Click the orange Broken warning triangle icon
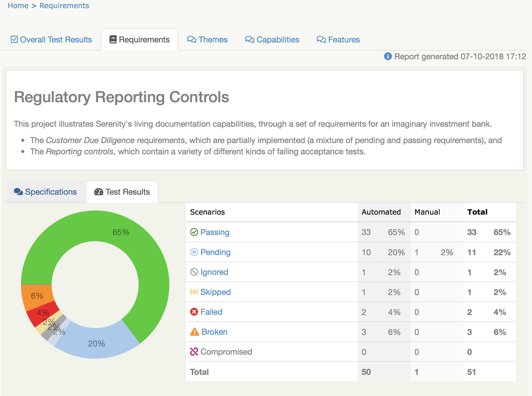 (194, 332)
